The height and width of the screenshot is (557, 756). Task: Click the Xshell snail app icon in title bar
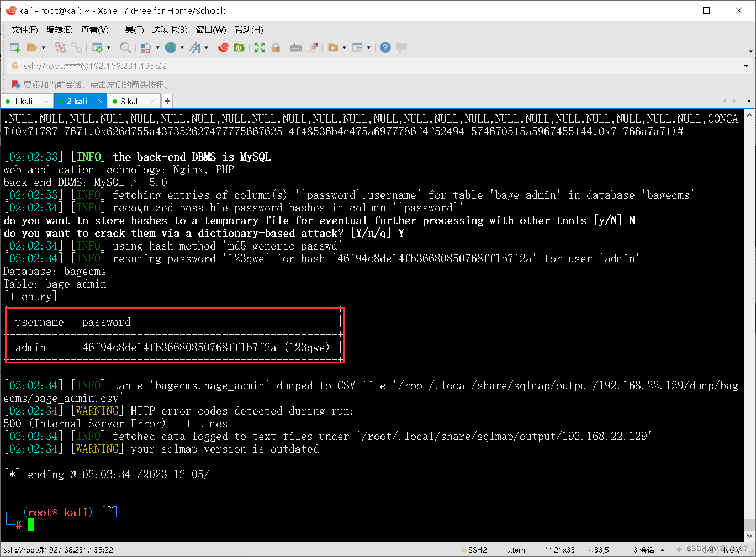tap(10, 10)
